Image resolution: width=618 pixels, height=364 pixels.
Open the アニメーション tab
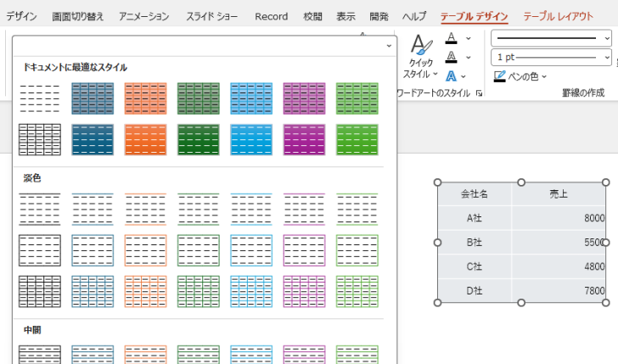click(143, 17)
